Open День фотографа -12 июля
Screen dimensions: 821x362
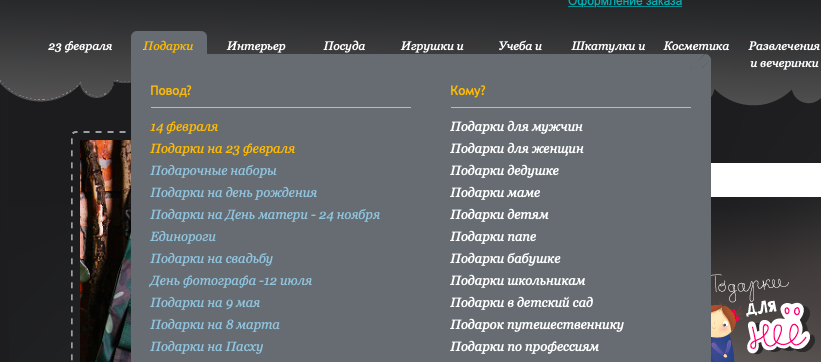point(230,281)
